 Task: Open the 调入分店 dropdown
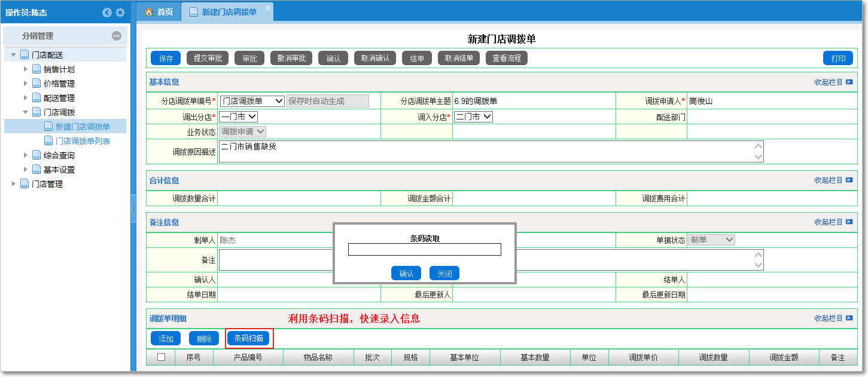(473, 117)
